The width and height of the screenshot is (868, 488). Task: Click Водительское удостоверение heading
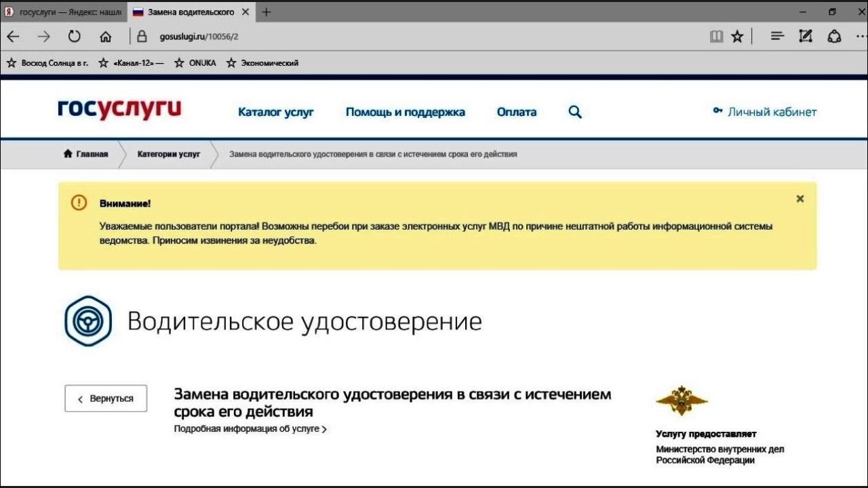[304, 321]
